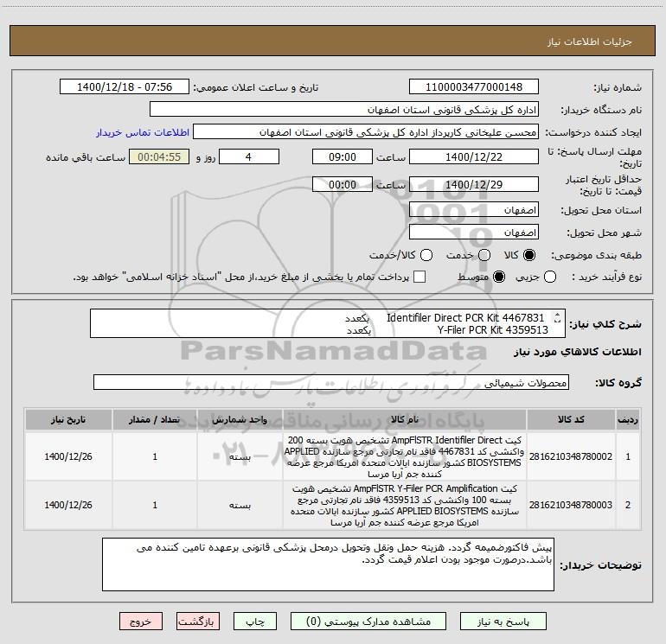
Task: Select the کالا/خدمت radio button
Action: coord(426,255)
